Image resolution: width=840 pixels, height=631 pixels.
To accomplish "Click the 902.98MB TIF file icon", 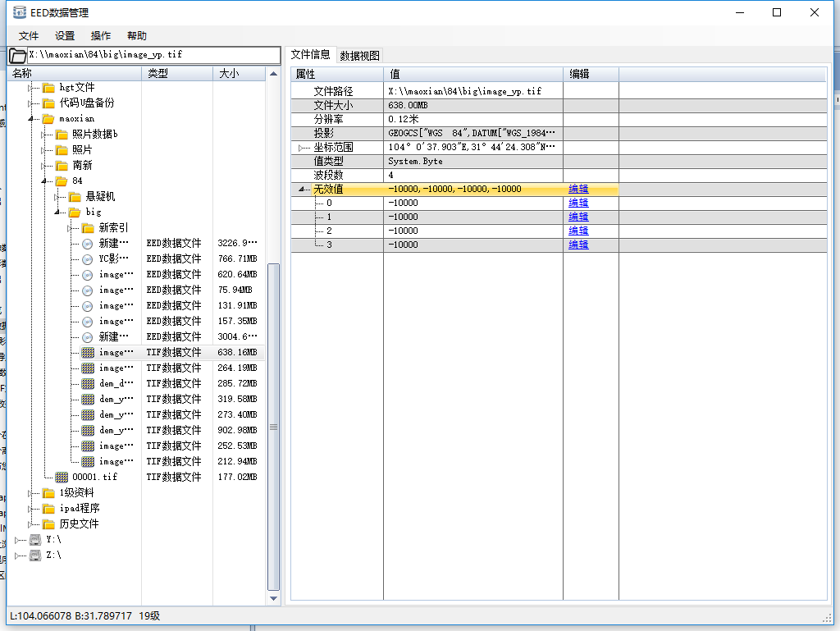I will pos(88,430).
